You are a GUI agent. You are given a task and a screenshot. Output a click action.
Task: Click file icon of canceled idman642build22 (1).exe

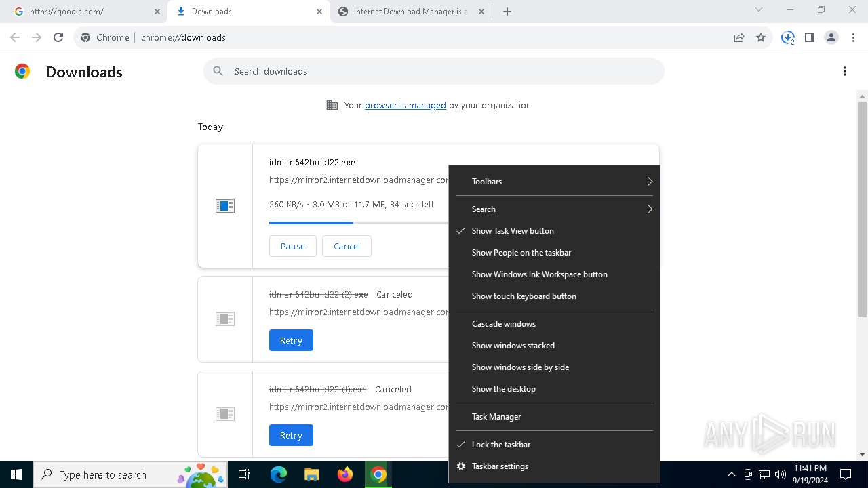pyautogui.click(x=225, y=413)
